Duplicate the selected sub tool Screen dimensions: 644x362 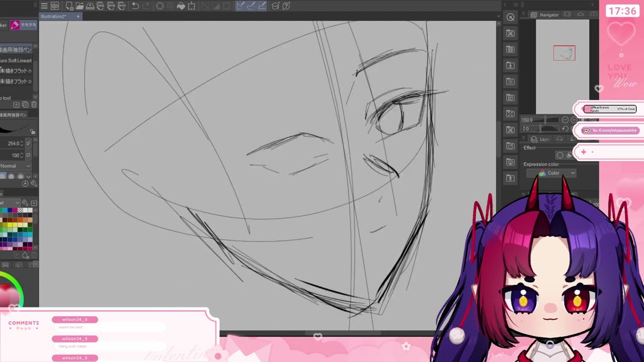pos(25,105)
